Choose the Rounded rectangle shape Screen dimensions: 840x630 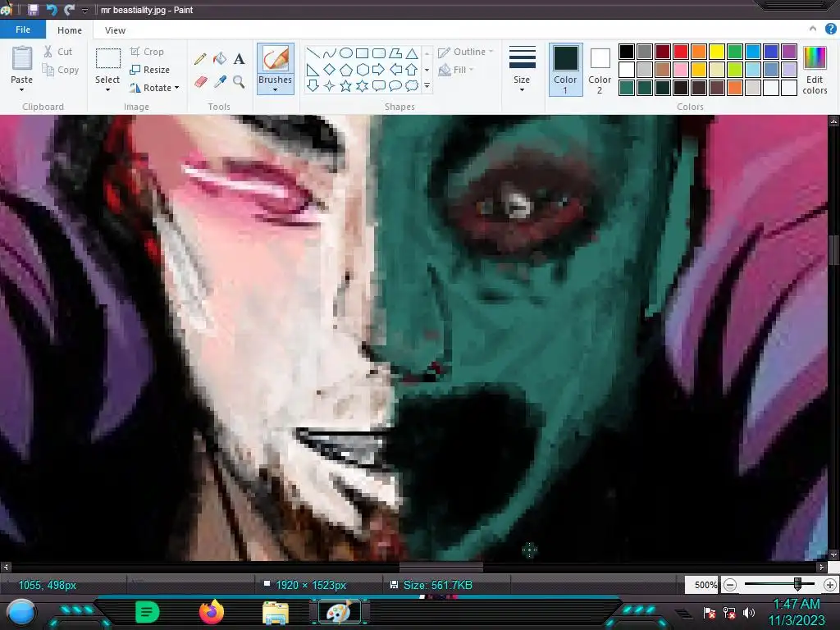coord(379,53)
